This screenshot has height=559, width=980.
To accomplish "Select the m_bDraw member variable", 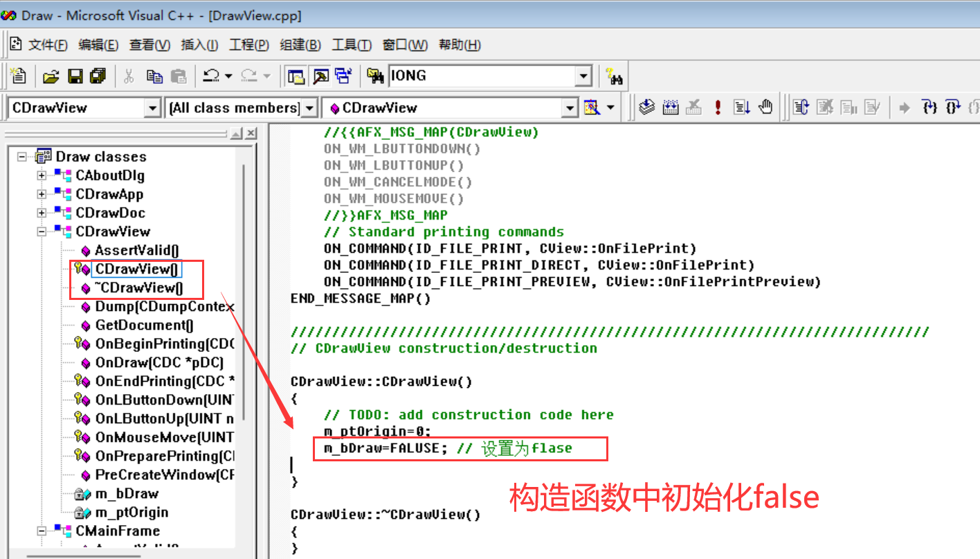I will coord(127,493).
